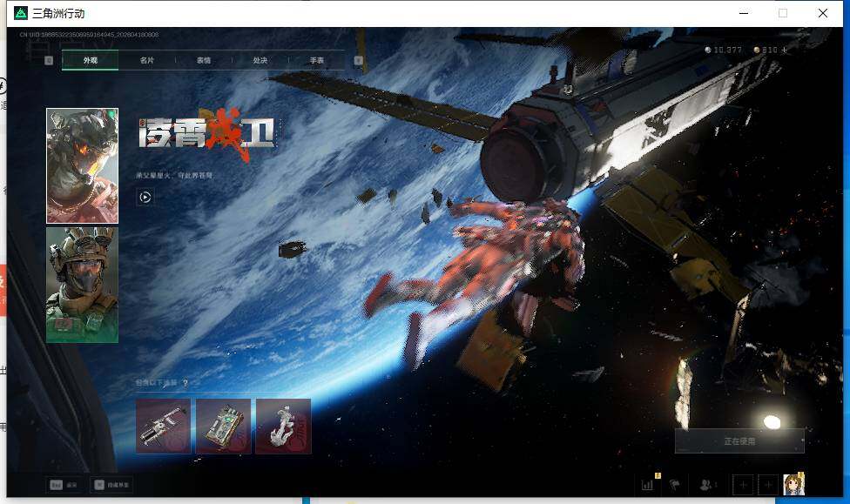The width and height of the screenshot is (850, 504).
Task: Open the bar chart stats icon
Action: click(648, 485)
